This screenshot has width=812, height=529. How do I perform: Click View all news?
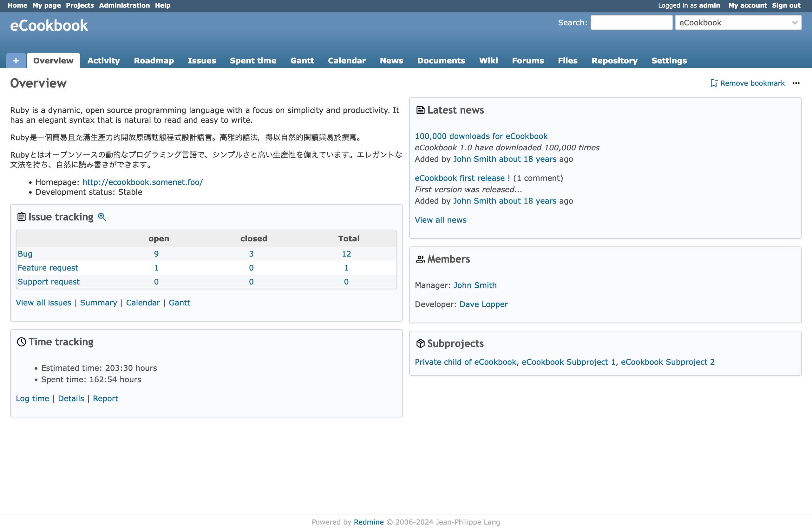(441, 220)
